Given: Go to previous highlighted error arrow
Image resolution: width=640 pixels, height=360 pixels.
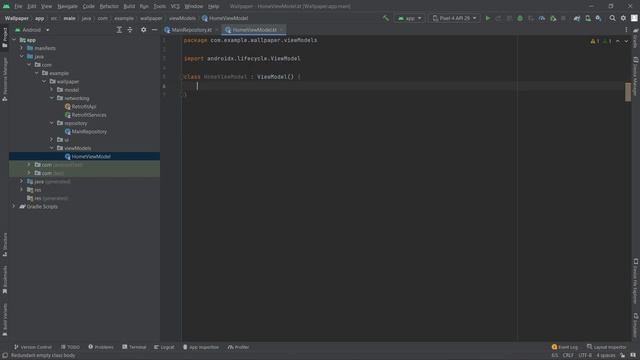Looking at the screenshot, I should (618, 41).
